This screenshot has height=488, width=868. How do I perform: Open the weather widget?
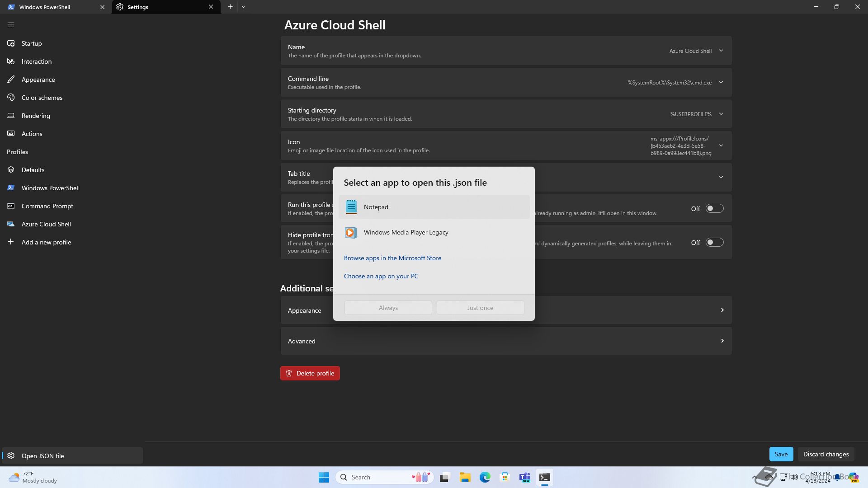(x=33, y=477)
